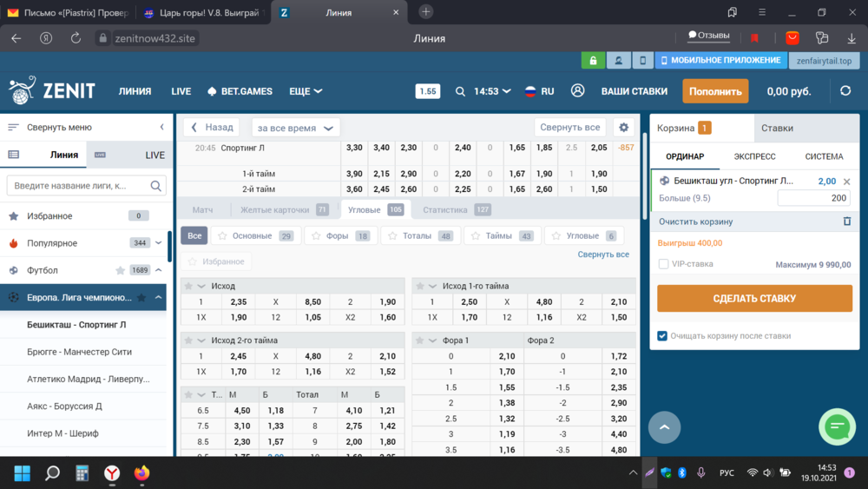Favorite the Футбол category star
The width and height of the screenshot is (868, 489).
pyautogui.click(x=120, y=270)
